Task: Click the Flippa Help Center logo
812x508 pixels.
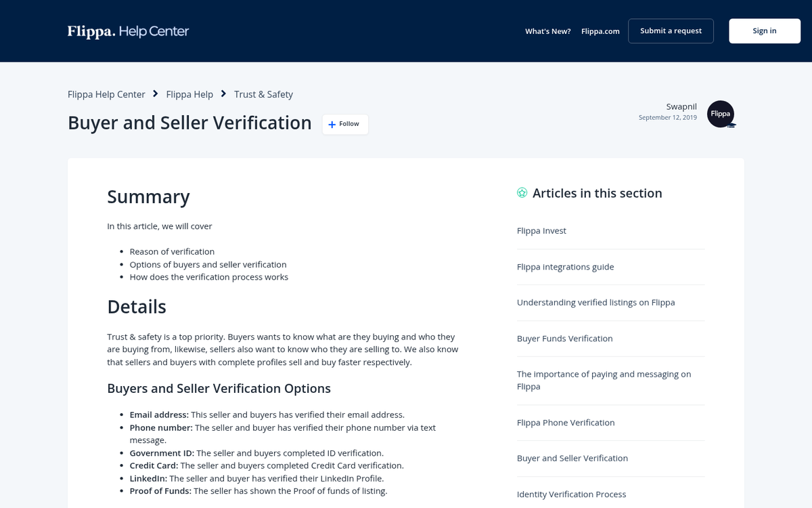Action: (x=128, y=30)
